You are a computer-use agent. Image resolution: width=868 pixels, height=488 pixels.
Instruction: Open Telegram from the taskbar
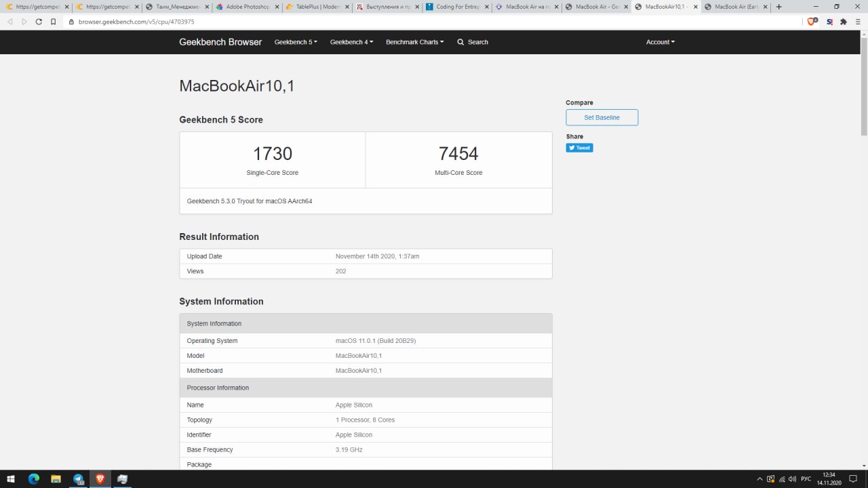pyautogui.click(x=79, y=479)
